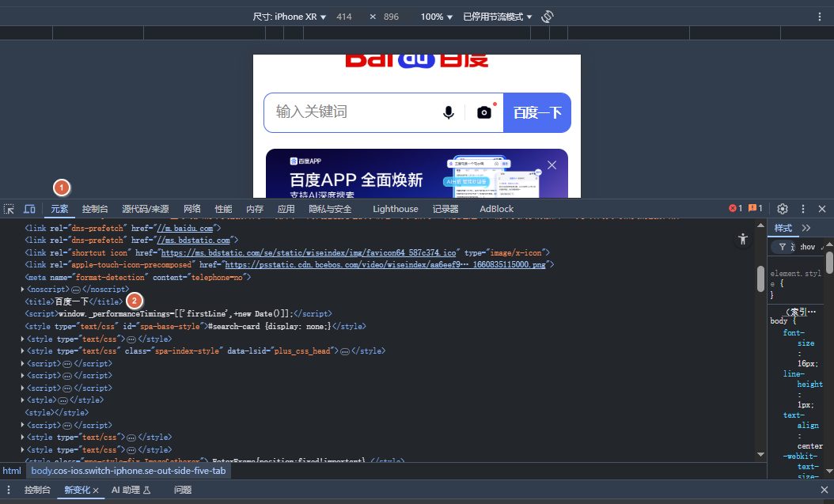Expand the collapsed noscript ellipsis
The image size is (834, 504).
tap(76, 290)
